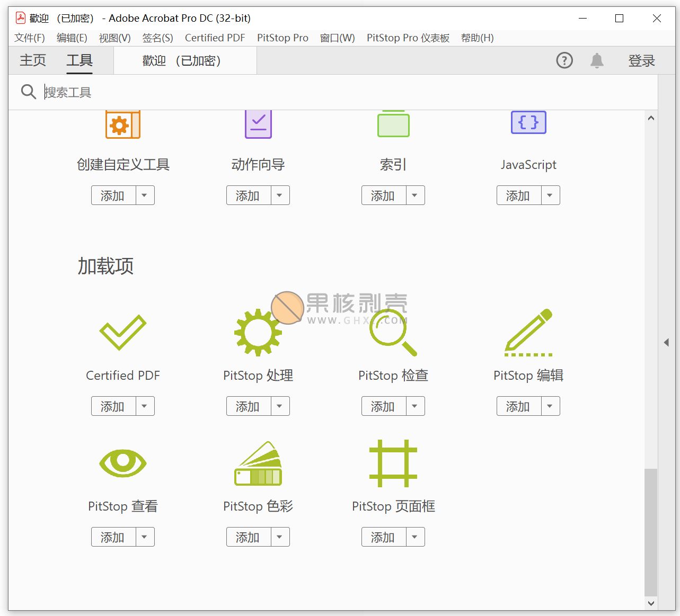The width and height of the screenshot is (680, 616).
Task: Open the 创建自定义工具 (Create Custom Tool) icon
Action: [122, 124]
